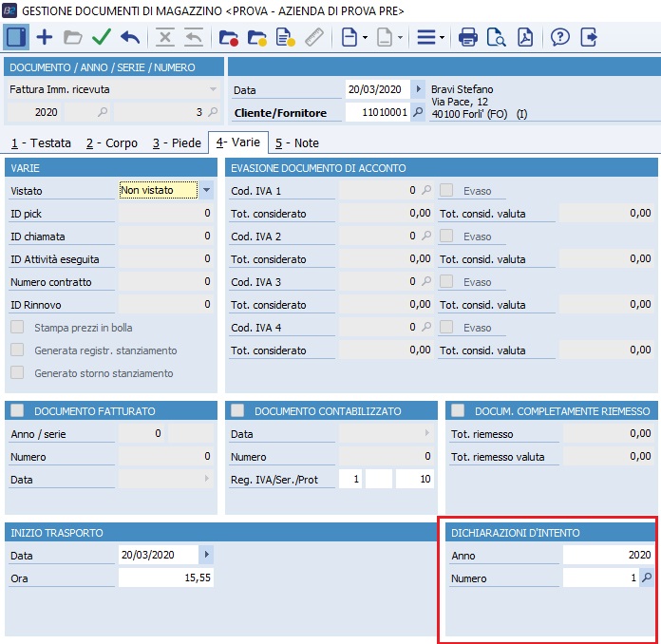Viewport: 661px width, 644px height.
Task: Toggle Documento Contabilizzato checkbox
Action: pyautogui.click(x=237, y=410)
